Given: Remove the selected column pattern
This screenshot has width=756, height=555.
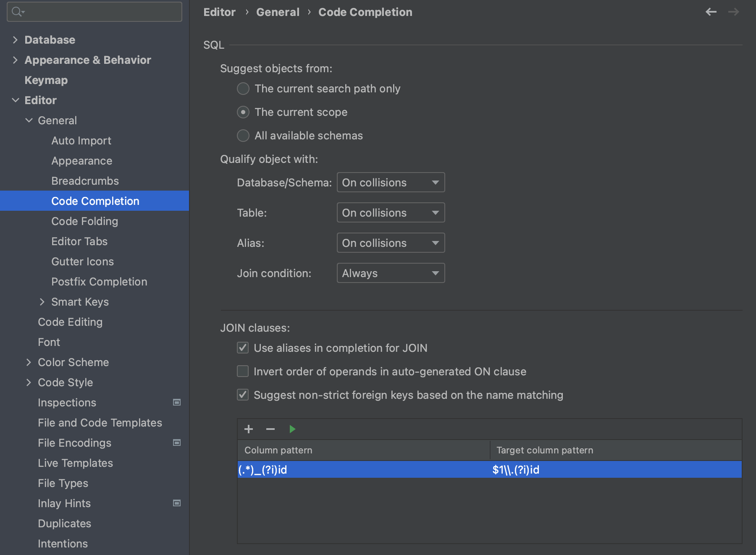Looking at the screenshot, I should 270,429.
